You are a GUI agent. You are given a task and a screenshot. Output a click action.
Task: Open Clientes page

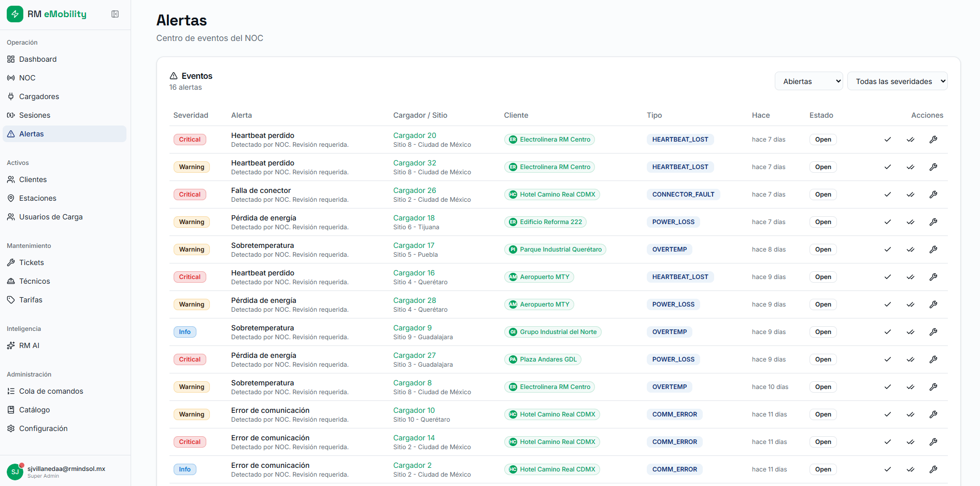pos(64,179)
